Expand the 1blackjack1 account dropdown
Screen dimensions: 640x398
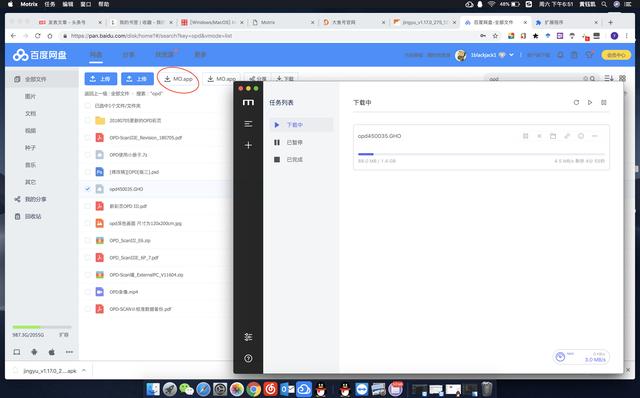pos(511,55)
